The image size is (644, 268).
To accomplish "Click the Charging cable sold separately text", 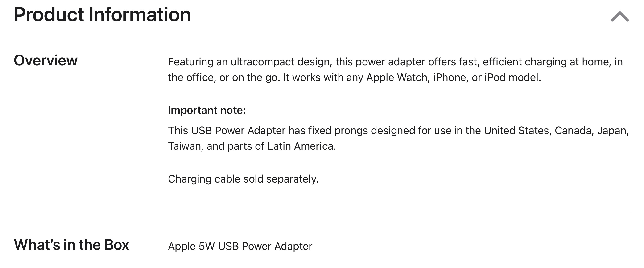I will 243,179.
